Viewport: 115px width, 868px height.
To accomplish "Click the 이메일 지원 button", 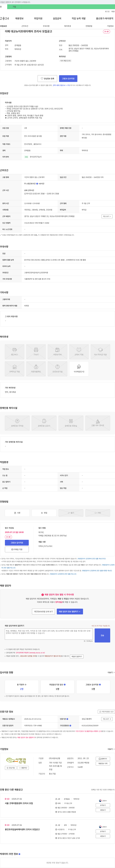I will [x=17, y=549].
